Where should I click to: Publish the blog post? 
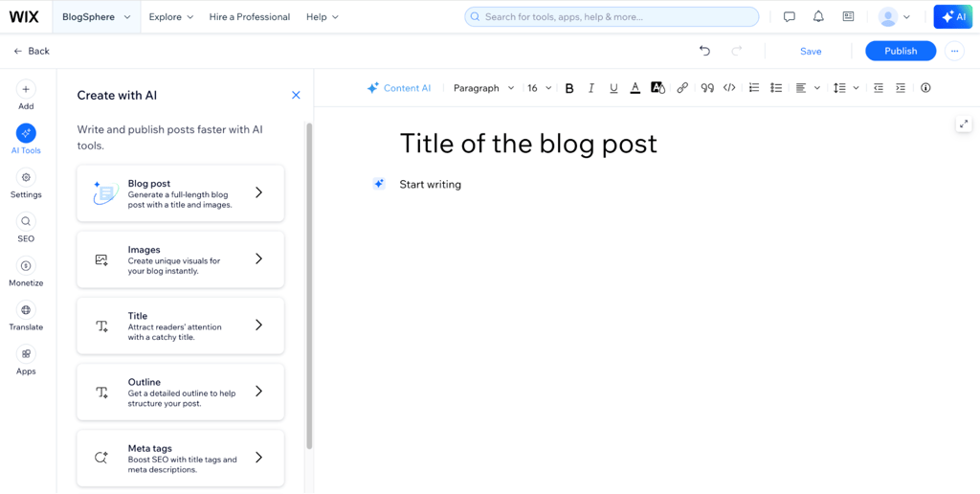tap(901, 51)
